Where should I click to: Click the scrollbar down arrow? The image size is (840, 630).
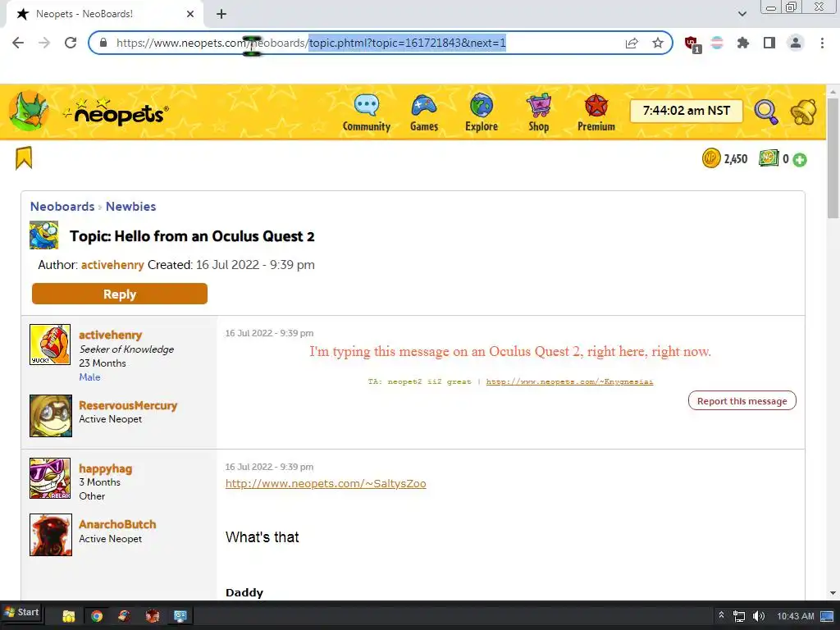tap(833, 593)
